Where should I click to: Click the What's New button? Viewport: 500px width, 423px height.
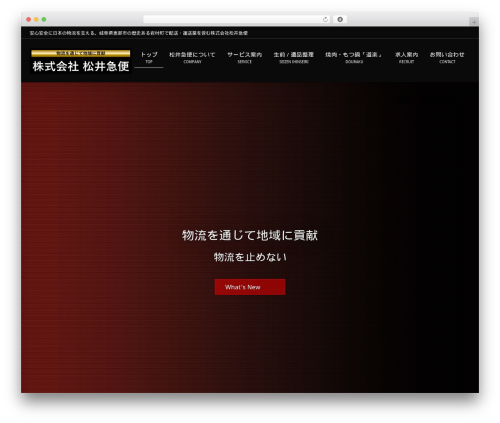250,287
